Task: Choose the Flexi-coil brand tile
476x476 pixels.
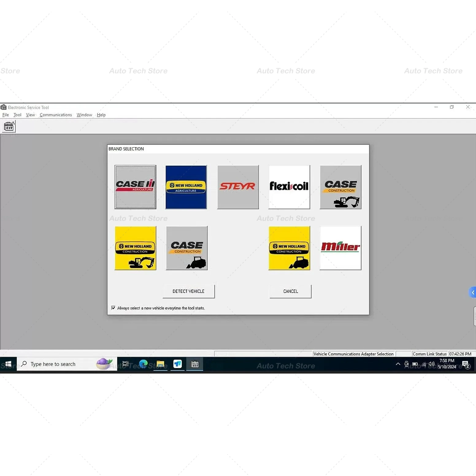Action: click(289, 187)
